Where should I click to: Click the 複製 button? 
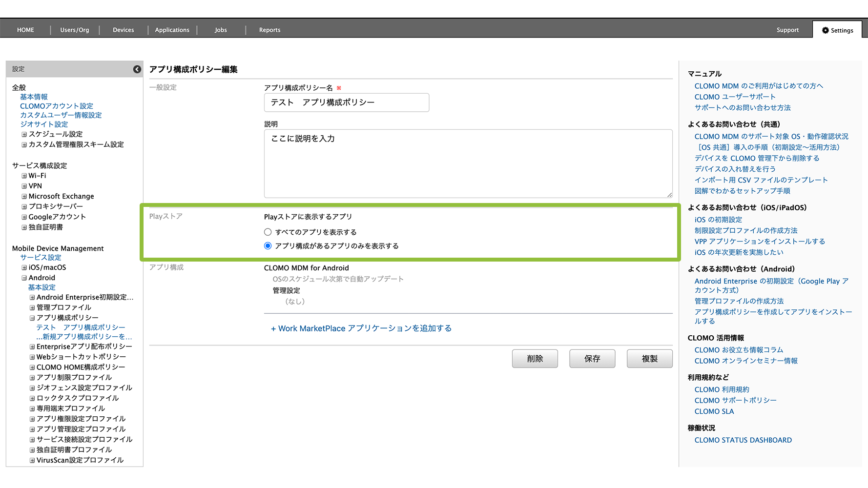pos(649,359)
